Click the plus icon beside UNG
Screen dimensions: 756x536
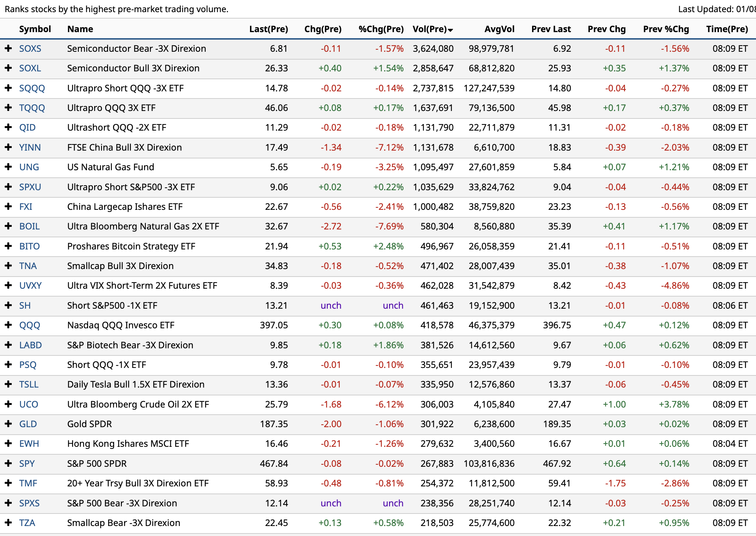point(8,167)
